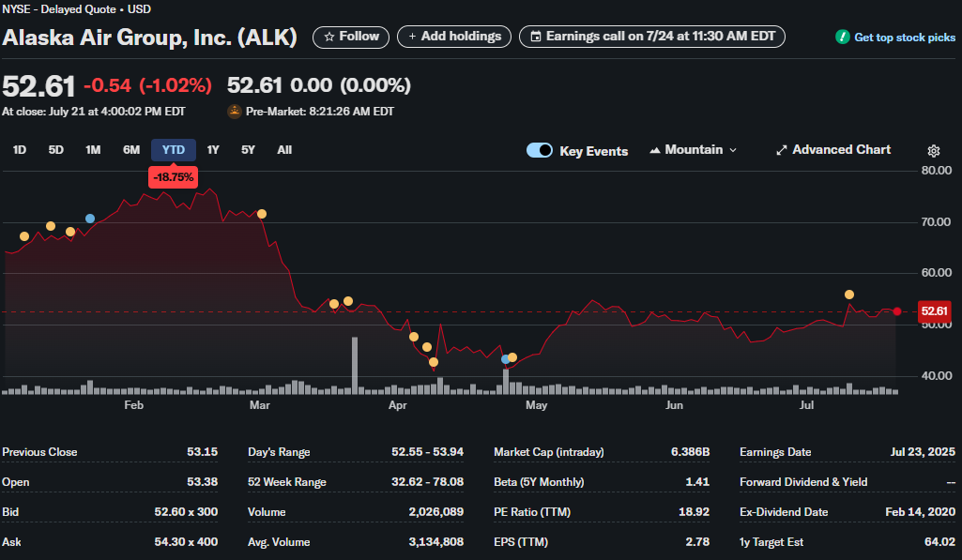This screenshot has width=962, height=560.
Task: Click Pre-Market: 8:21:26 AM EDT text
Action: [320, 112]
